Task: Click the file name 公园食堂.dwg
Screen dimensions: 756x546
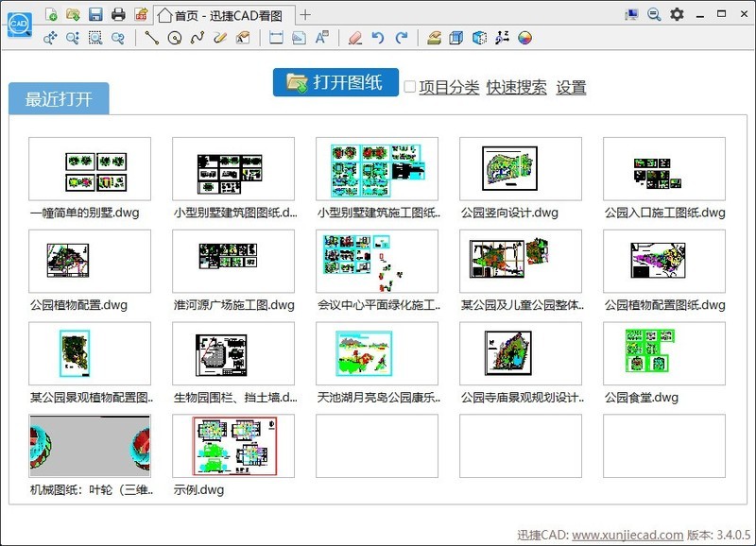Action: pos(642,398)
